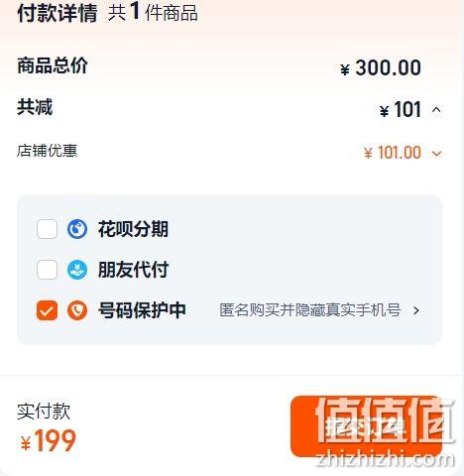Click the orange number protection phone icon
Viewport: 464px width, 476px height.
pos(77,310)
